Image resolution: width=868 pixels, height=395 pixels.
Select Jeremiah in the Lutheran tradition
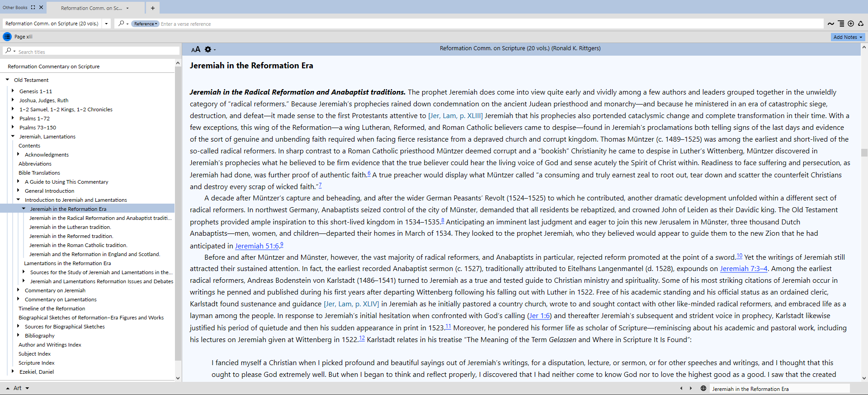coord(70,227)
